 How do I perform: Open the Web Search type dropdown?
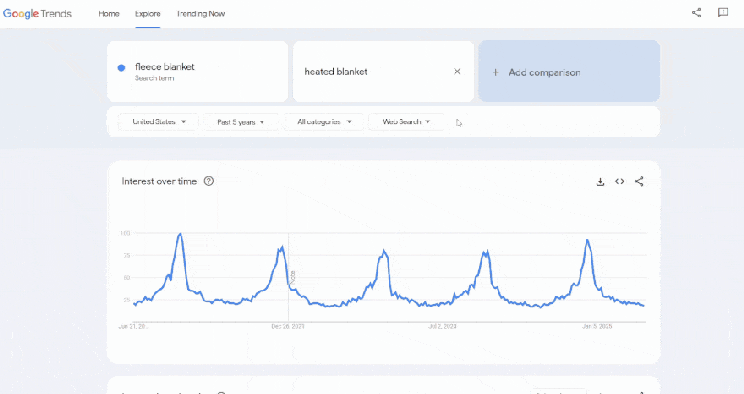coord(406,122)
